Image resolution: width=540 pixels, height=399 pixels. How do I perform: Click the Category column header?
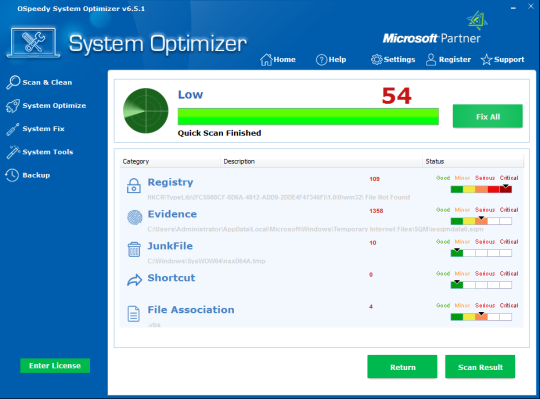(170, 161)
